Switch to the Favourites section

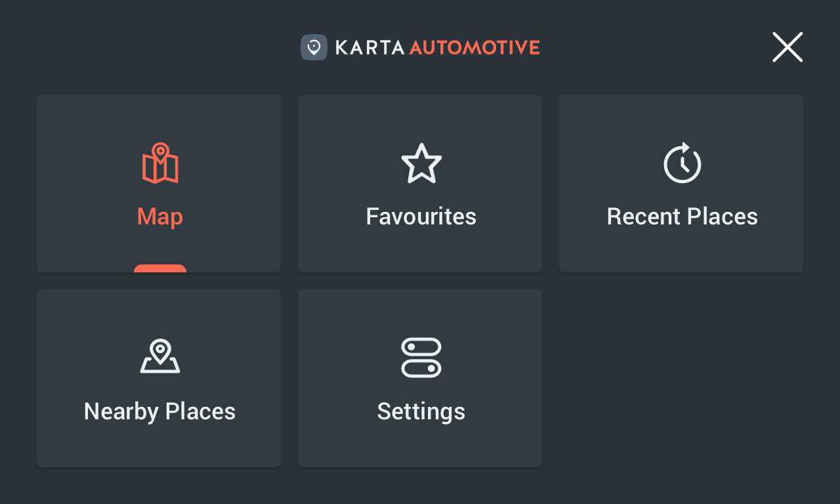pyautogui.click(x=419, y=183)
